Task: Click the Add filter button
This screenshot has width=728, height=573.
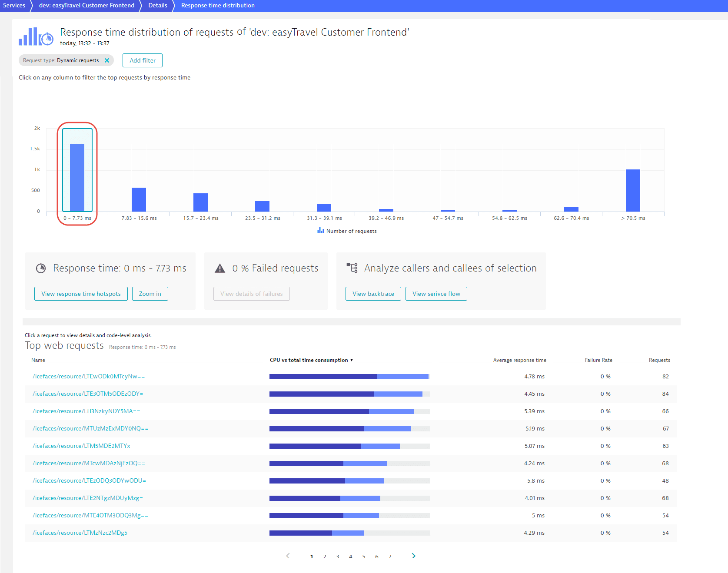Action: click(x=143, y=60)
